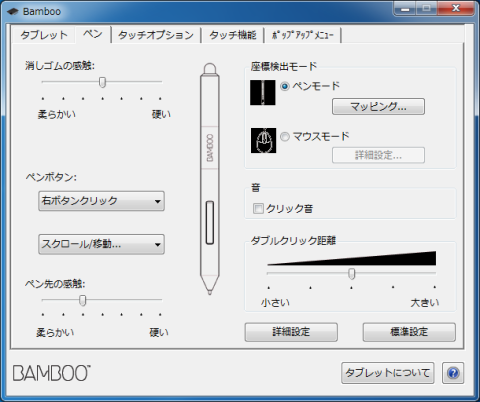Click the mouse mode illustration icon
This screenshot has height=402, width=480.
pos(263,141)
